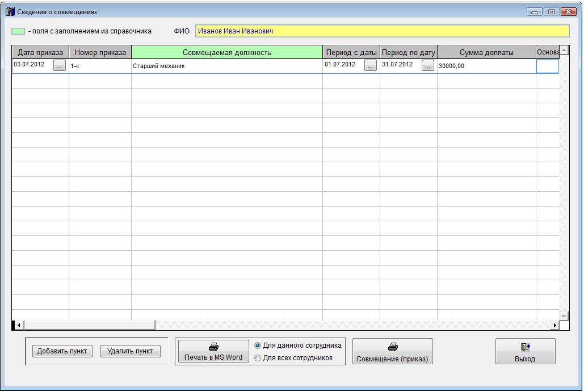Viewport: 584px width, 392px height.
Task: Click the horizontal scrollbar thumb
Action: tap(90, 326)
